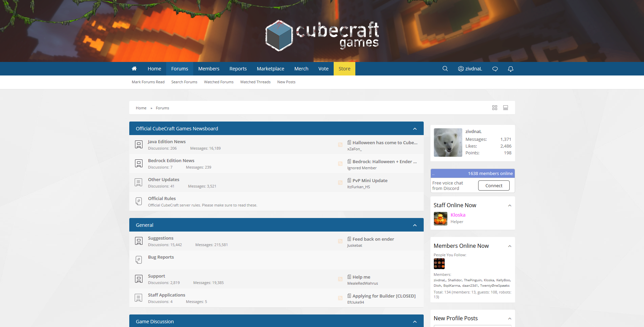644x327 pixels.
Task: Open Official Rules link
Action: tap(162, 199)
